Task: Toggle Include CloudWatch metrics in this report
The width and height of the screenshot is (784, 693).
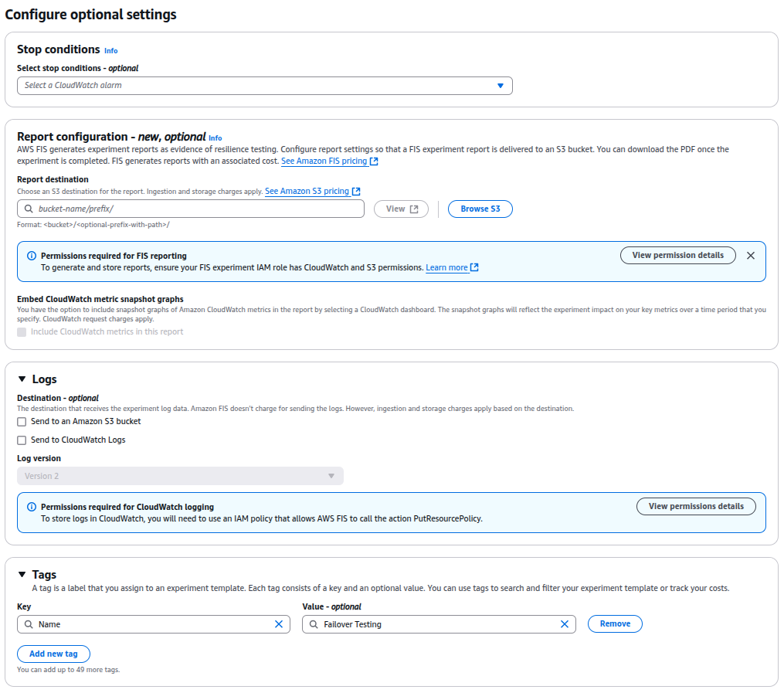Action: point(22,332)
